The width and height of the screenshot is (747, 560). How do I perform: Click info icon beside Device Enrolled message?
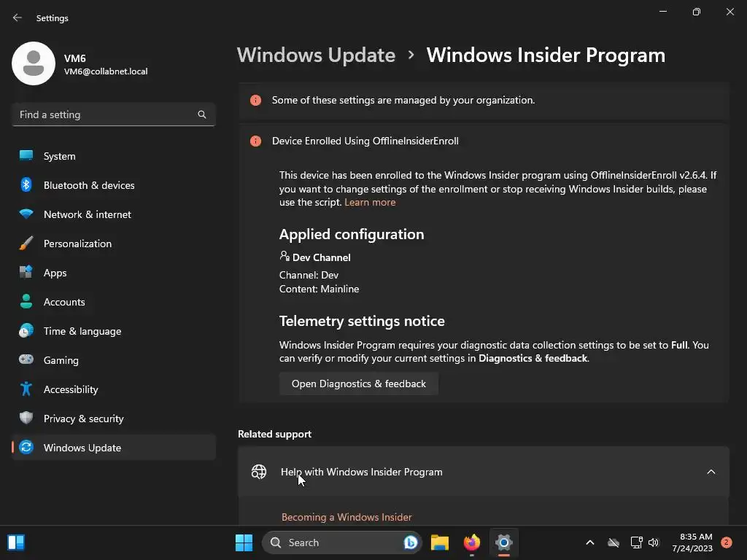click(256, 141)
